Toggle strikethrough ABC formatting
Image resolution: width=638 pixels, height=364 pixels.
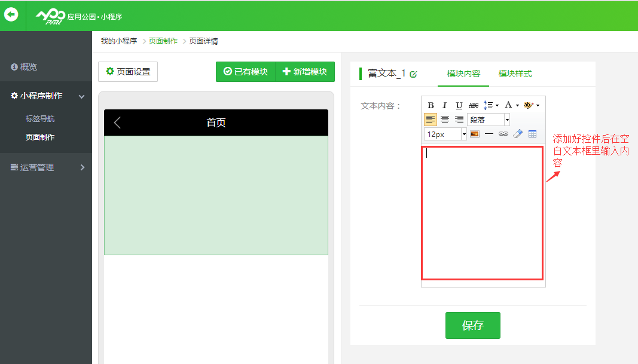[473, 105]
